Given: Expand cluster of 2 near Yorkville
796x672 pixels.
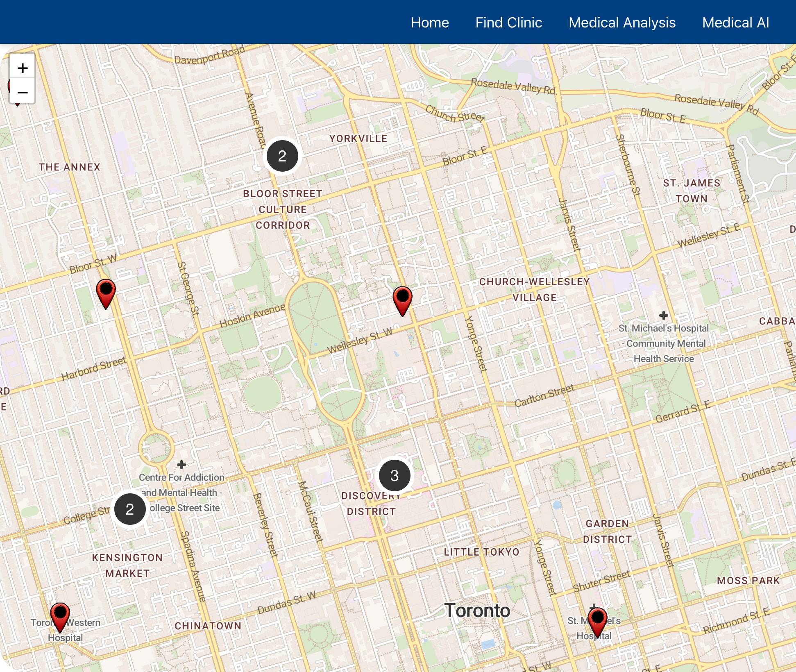Looking at the screenshot, I should click(x=282, y=156).
